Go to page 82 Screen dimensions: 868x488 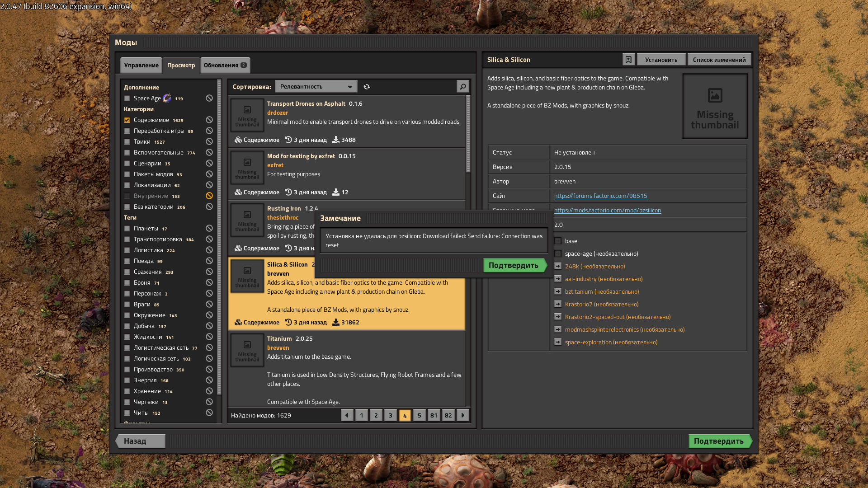(x=448, y=415)
